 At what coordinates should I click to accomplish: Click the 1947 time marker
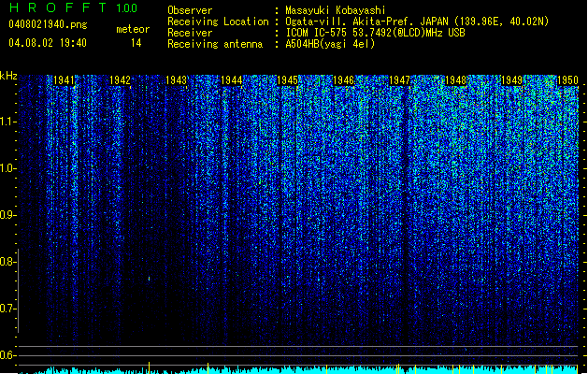coord(400,80)
